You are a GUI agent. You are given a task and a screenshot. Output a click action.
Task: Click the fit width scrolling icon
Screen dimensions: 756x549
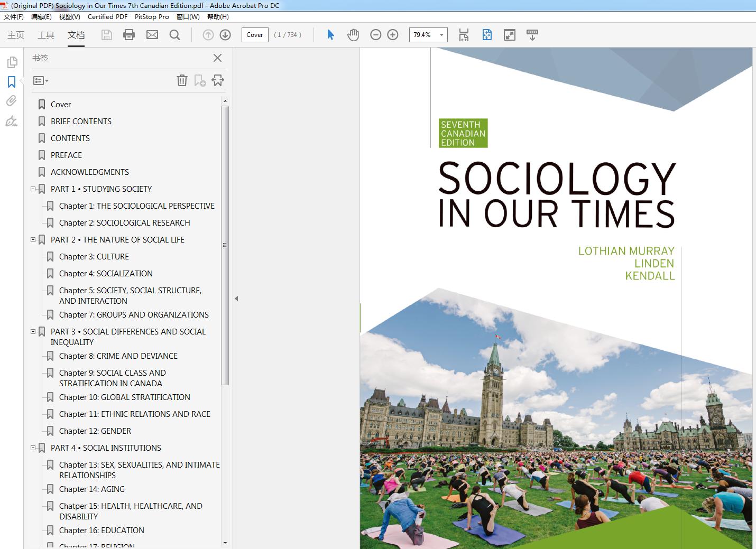pyautogui.click(x=464, y=35)
